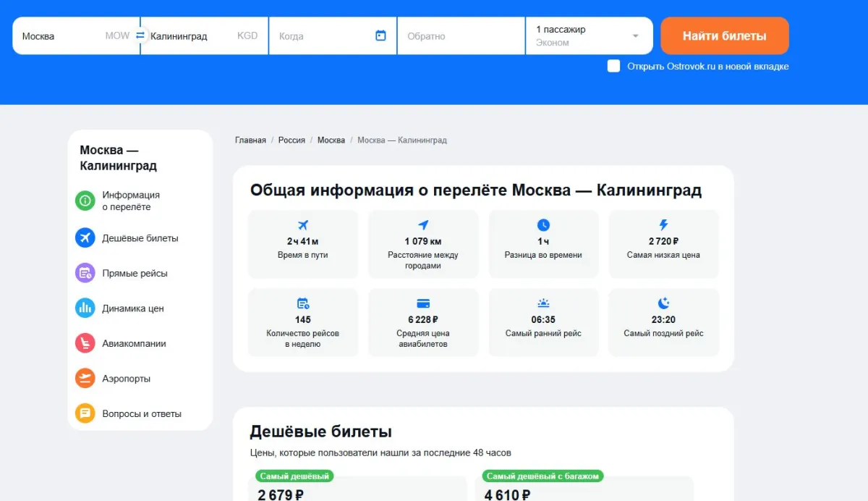This screenshot has width=868, height=501.
Task: Click the red airlines seat icon
Action: click(85, 343)
